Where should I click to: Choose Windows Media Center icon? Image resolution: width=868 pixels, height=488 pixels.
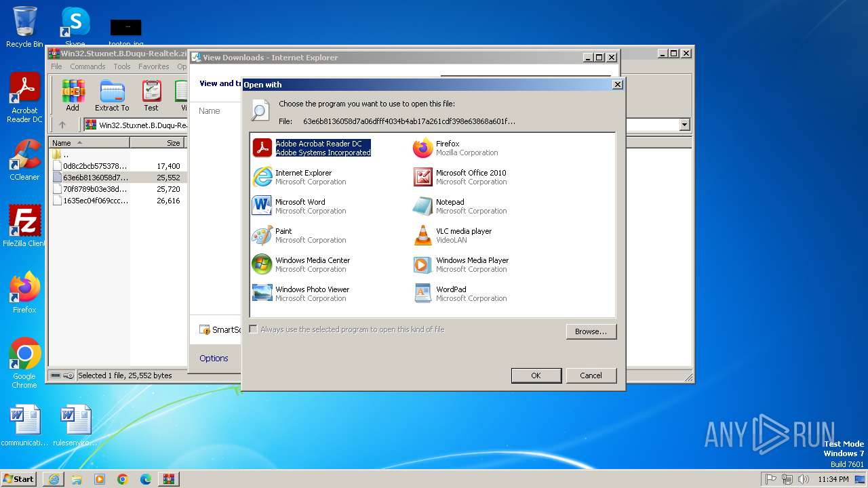tap(262, 264)
